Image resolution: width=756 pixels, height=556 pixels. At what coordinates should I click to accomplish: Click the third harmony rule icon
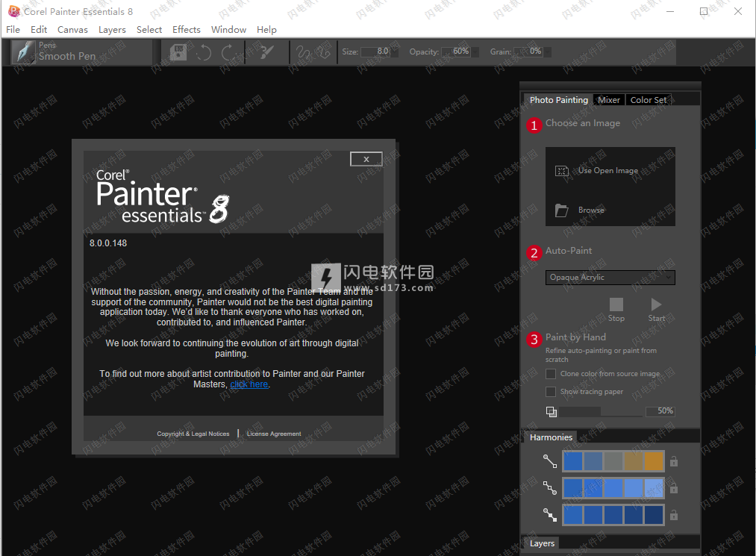(550, 515)
